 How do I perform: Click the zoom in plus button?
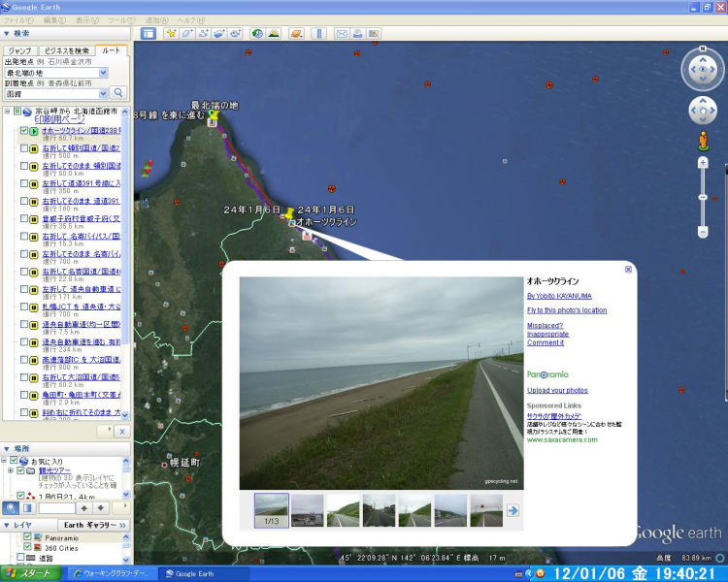pyautogui.click(x=703, y=162)
